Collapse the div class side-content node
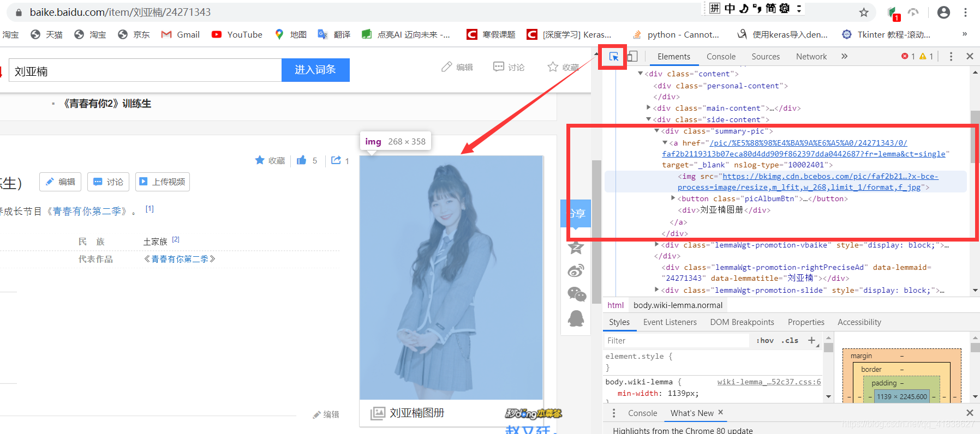 coord(648,119)
